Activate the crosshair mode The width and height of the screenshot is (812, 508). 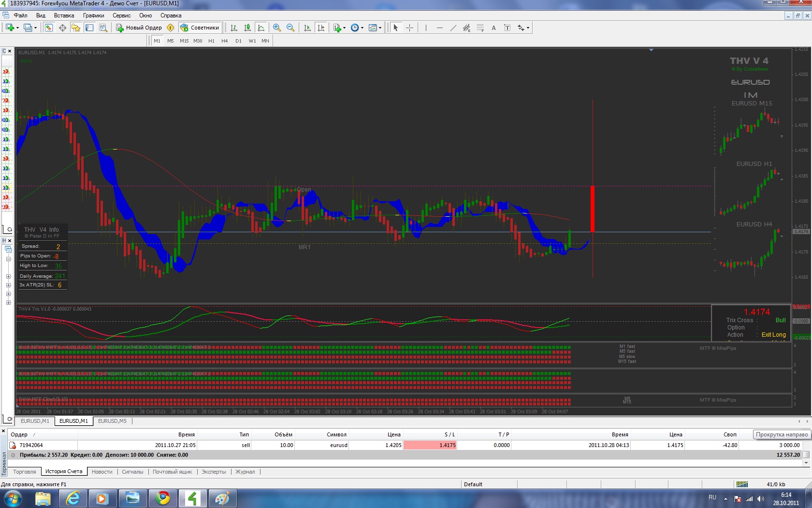[409, 28]
